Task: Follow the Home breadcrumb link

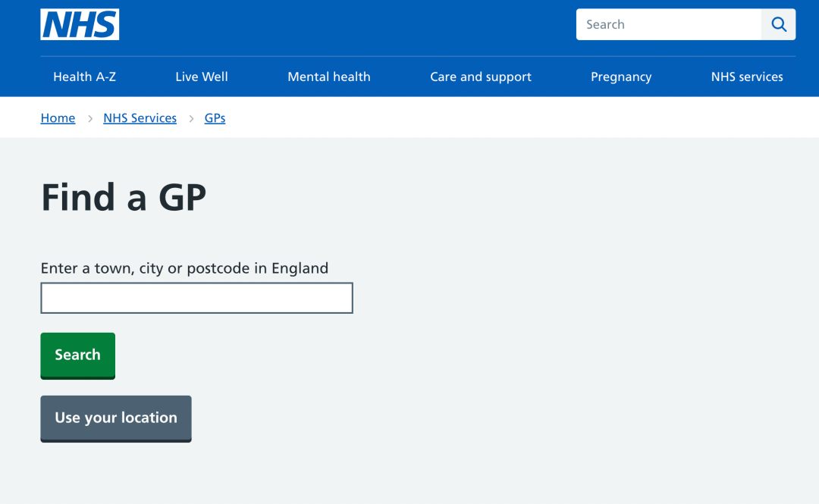Action: [x=58, y=118]
